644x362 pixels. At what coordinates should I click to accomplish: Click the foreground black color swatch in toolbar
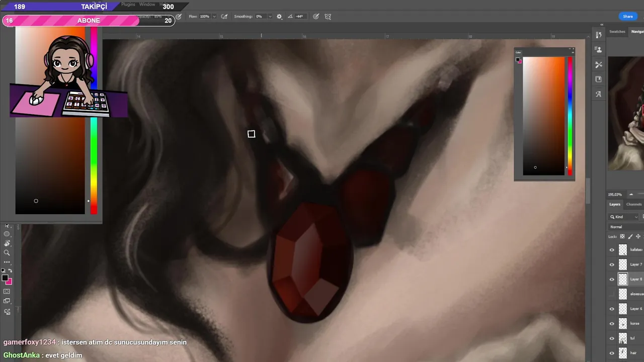coord(5,278)
